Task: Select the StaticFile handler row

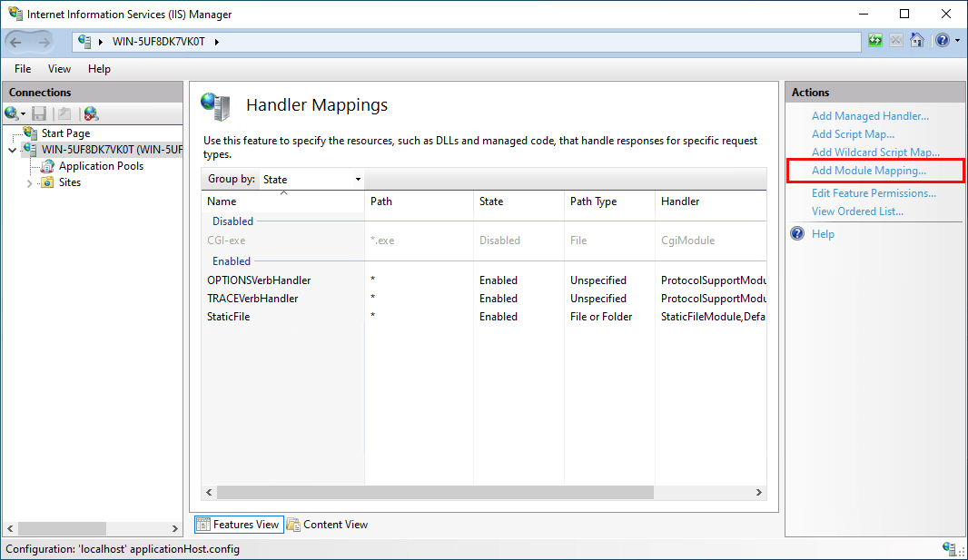Action: pyautogui.click(x=484, y=317)
